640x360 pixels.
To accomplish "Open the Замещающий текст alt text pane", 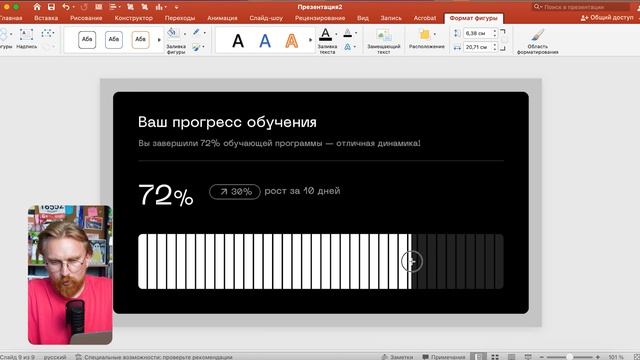I will [384, 41].
